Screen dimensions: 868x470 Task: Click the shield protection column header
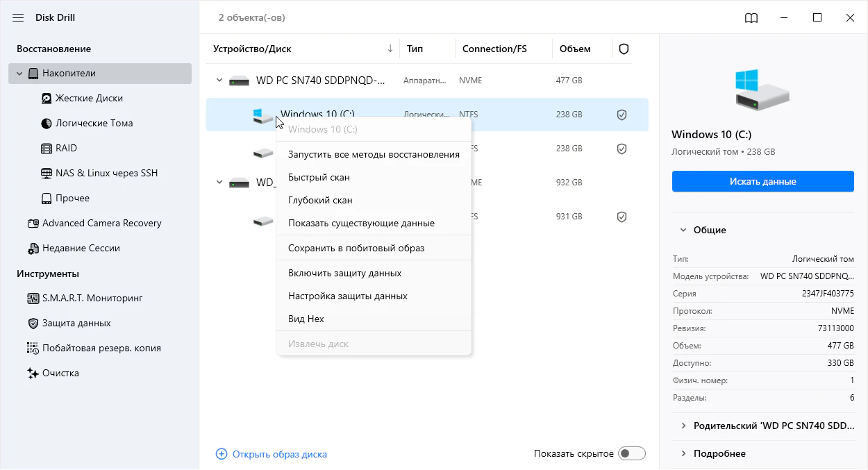(x=624, y=49)
